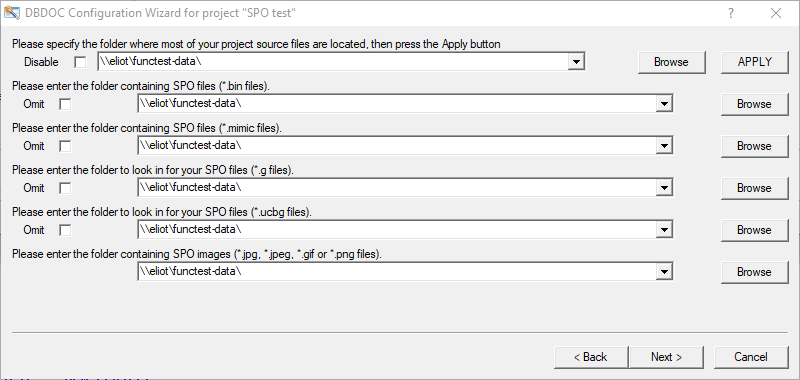Viewport: 800px width, 380px height.
Task: Expand the project source folder dropdown
Action: click(576, 62)
